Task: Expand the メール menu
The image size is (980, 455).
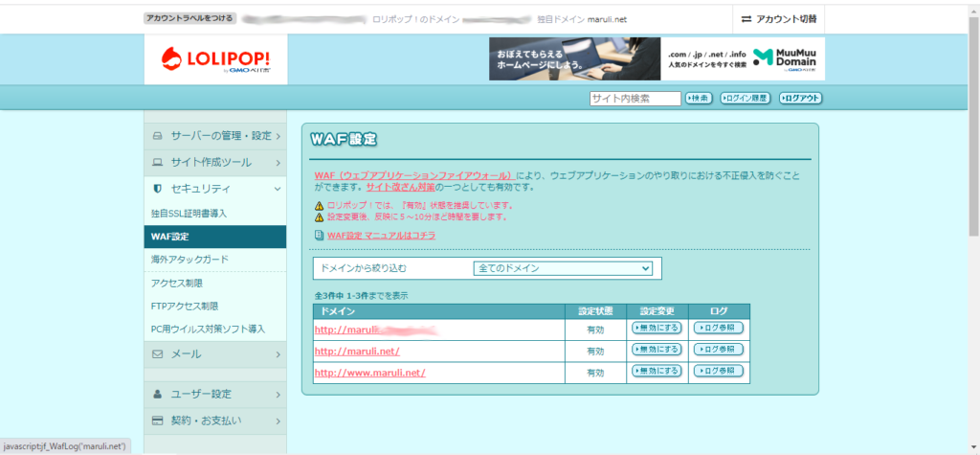Action: click(215, 354)
